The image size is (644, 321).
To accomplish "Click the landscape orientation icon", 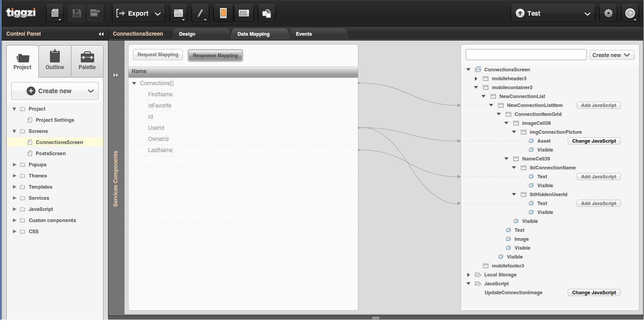I will pyautogui.click(x=243, y=13).
